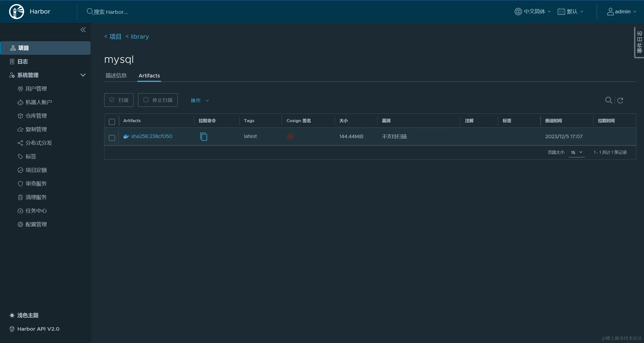The width and height of the screenshot is (644, 343).
Task: Open the admin account dropdown
Action: pos(621,12)
